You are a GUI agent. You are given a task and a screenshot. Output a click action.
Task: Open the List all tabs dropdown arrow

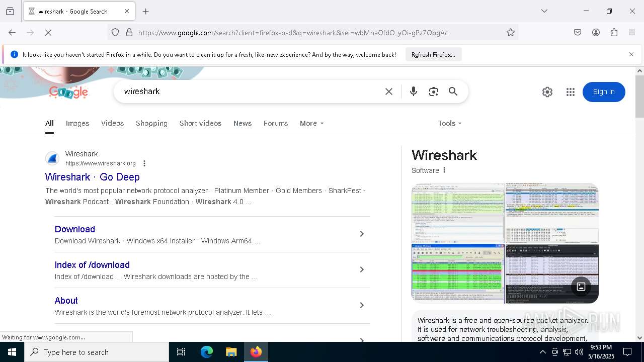tap(544, 11)
